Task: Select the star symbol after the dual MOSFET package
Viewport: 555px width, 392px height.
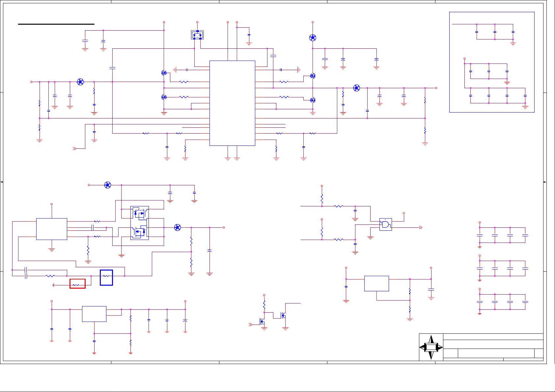Action: point(178,227)
